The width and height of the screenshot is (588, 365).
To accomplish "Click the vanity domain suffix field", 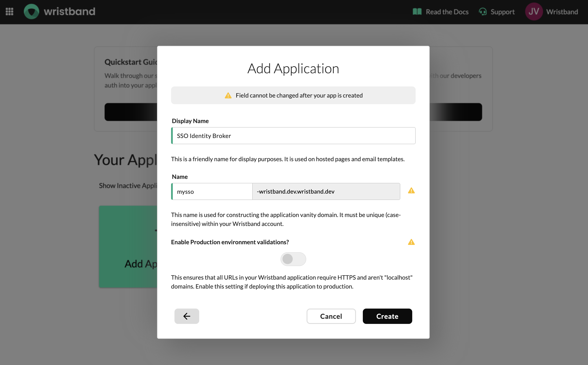I will coord(326,191).
